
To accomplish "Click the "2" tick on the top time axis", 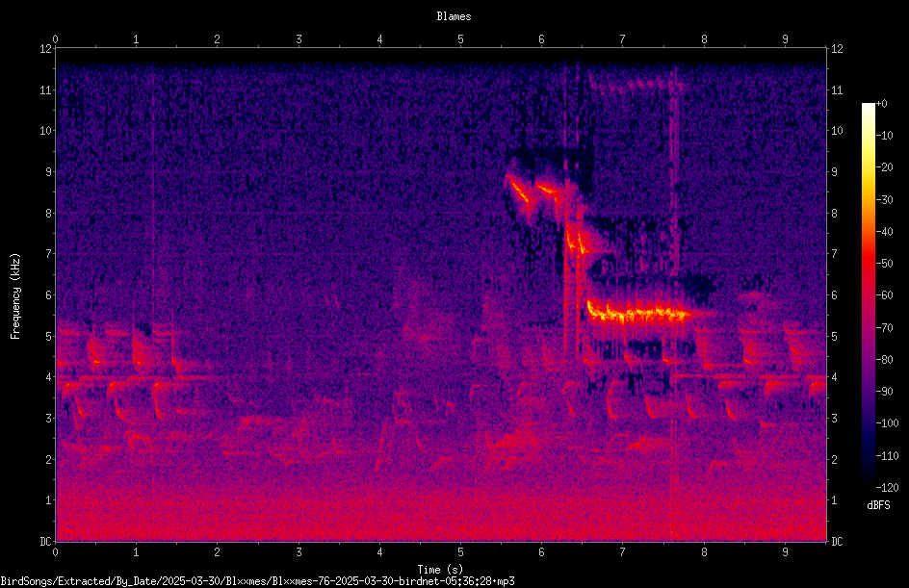I will [x=218, y=38].
